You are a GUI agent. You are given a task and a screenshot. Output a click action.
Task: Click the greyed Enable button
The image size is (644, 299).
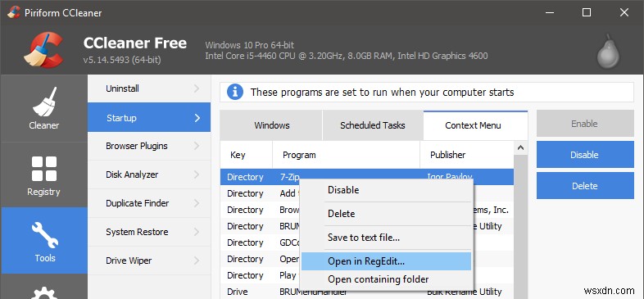tap(585, 124)
